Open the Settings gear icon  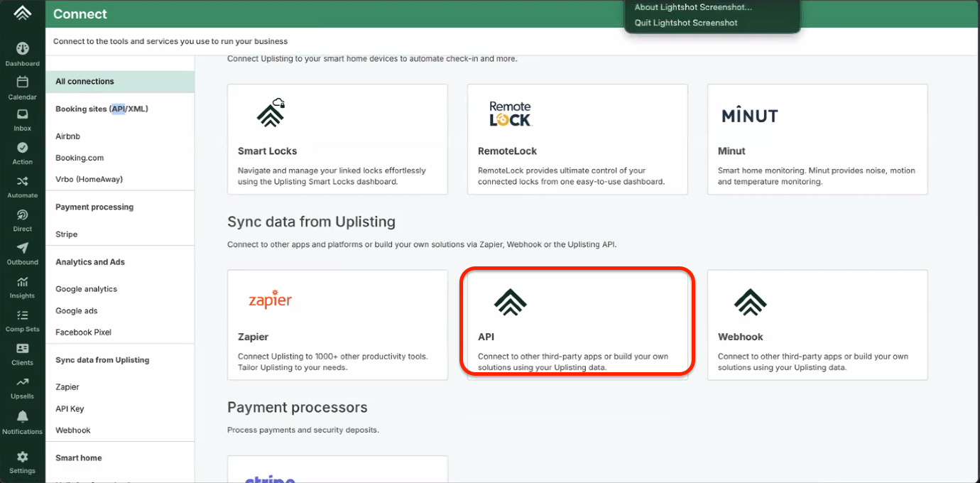click(x=23, y=457)
